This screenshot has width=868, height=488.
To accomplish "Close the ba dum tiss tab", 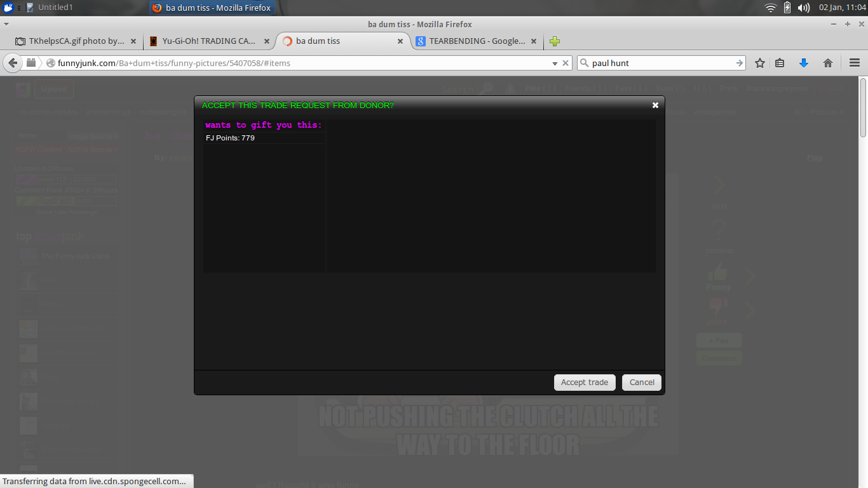I will point(400,41).
